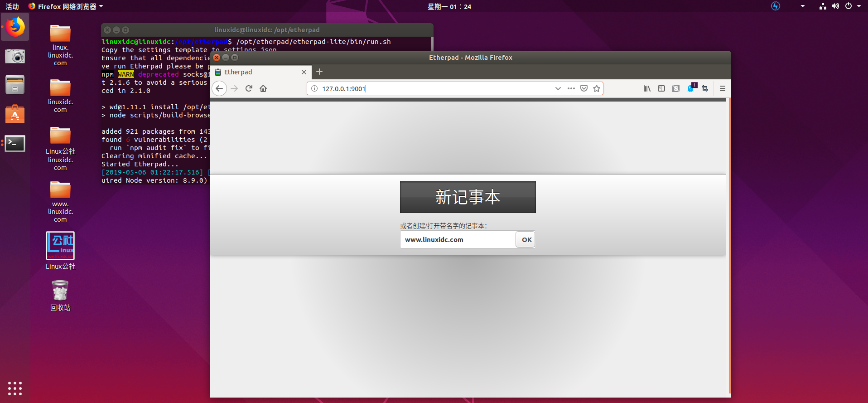Open Firefox Library icon
This screenshot has height=403, width=868.
coord(647,88)
